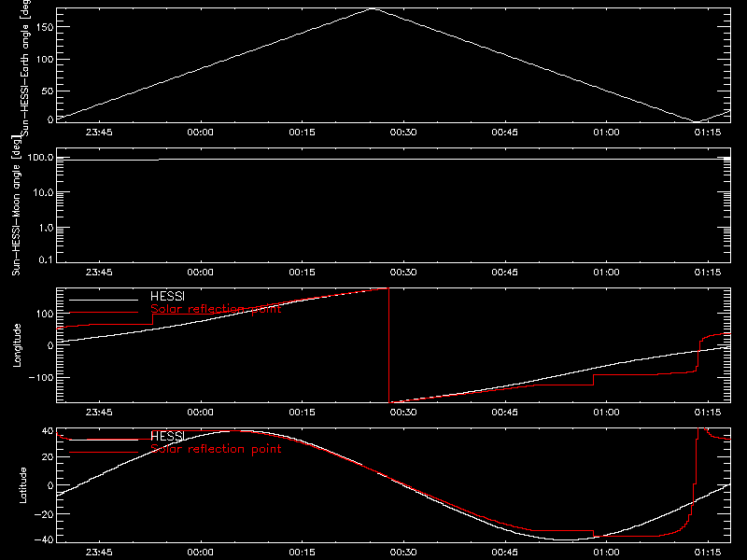The width and height of the screenshot is (747, 560).
Task: Click 00:30 time label under Earth angle plot
Action: (x=403, y=133)
